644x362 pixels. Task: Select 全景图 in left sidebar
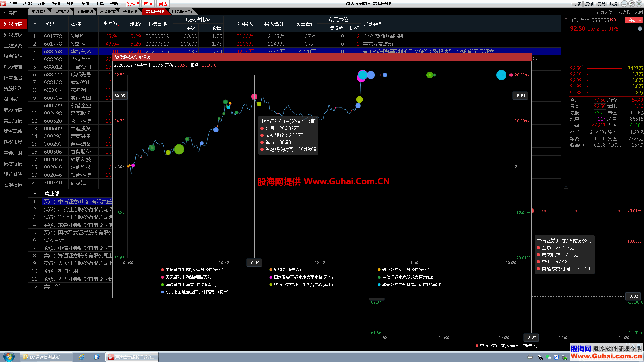(11, 13)
